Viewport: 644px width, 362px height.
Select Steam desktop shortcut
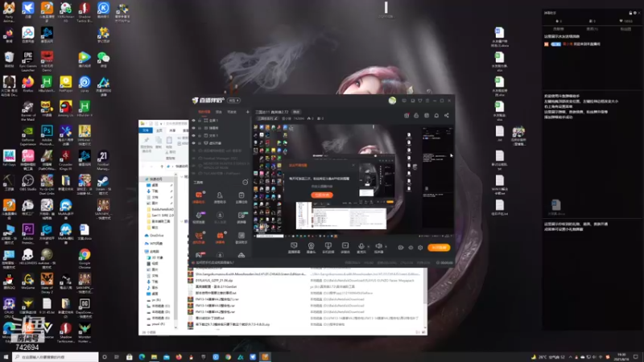(103, 184)
